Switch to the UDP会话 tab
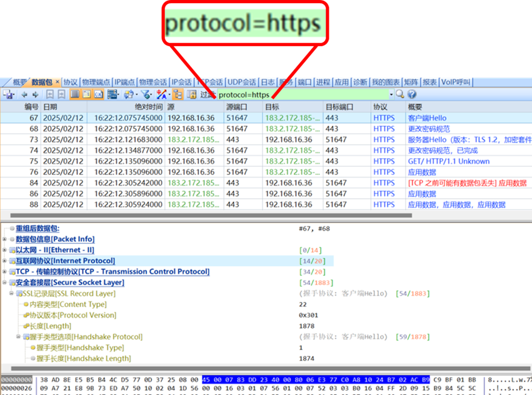Screen dimensions: 532x395 241,82
